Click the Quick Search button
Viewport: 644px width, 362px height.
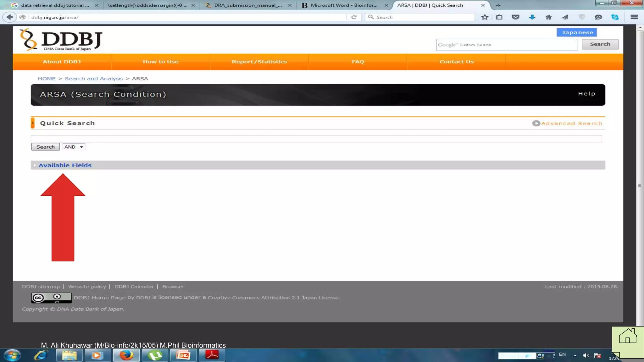click(x=45, y=147)
